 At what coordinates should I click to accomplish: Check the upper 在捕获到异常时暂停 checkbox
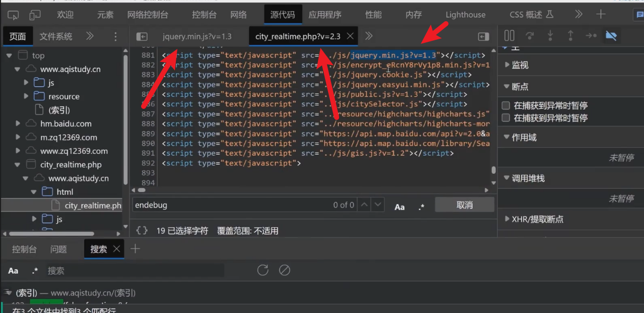[x=506, y=106]
